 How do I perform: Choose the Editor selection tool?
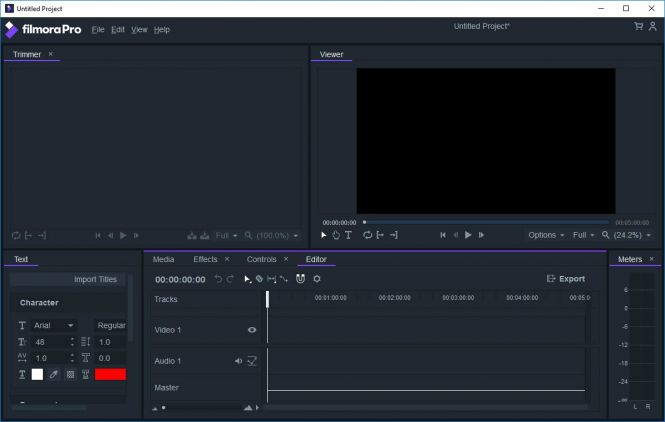point(247,279)
